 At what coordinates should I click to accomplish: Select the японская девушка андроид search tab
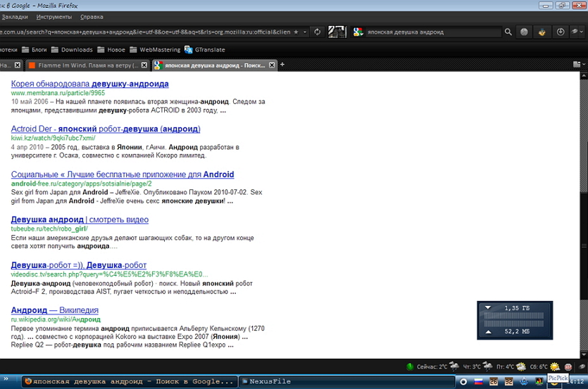click(x=215, y=65)
